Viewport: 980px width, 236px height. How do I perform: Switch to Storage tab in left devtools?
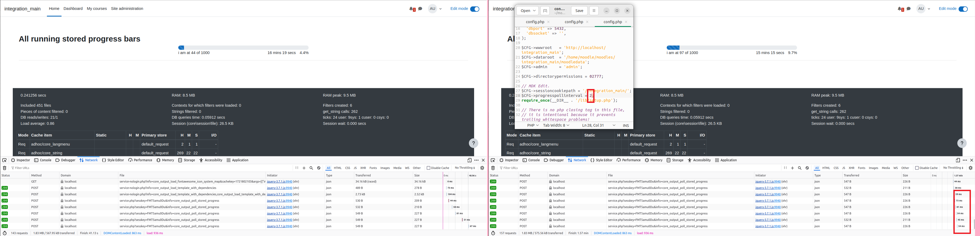click(186, 161)
